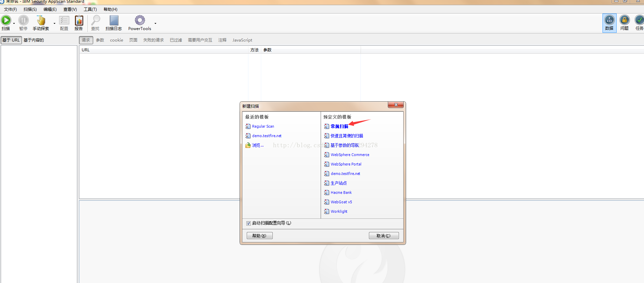Screen dimensions: 644x283
Task: Switch to the 失败的请求 tab
Action: click(154, 40)
